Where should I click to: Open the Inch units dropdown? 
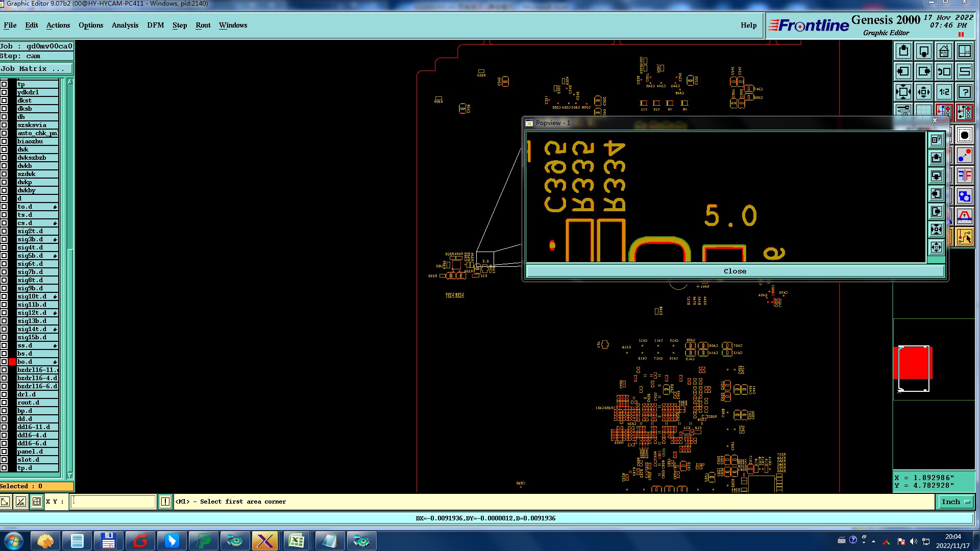tap(956, 502)
